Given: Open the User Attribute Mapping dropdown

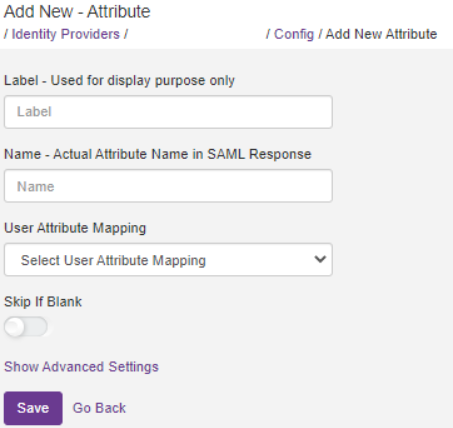Looking at the screenshot, I should click(x=168, y=260).
